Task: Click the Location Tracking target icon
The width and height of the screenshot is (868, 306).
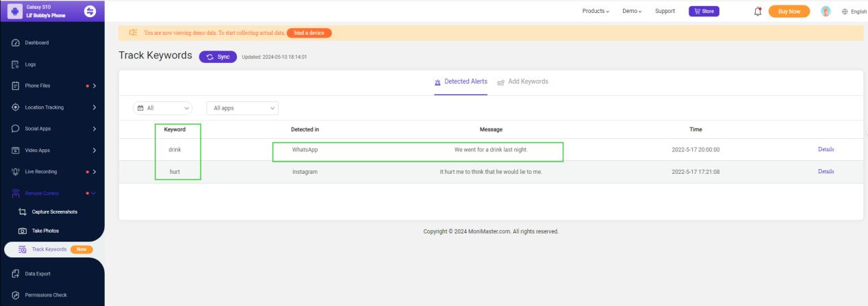Action: (x=14, y=107)
